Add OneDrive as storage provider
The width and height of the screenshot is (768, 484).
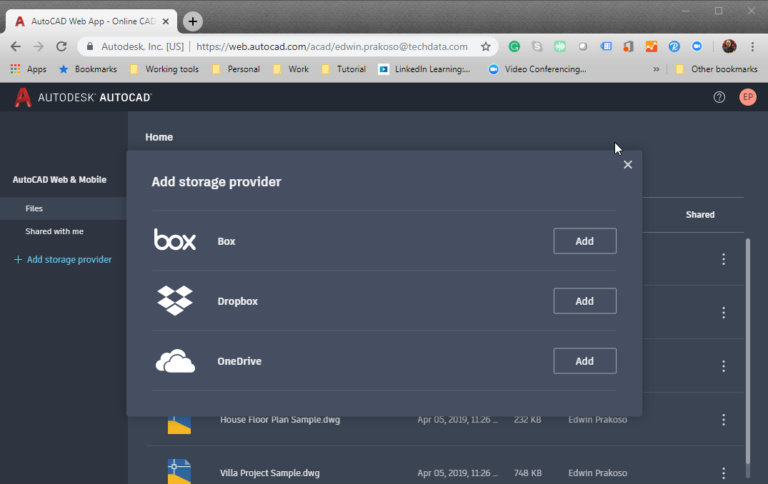coord(584,361)
